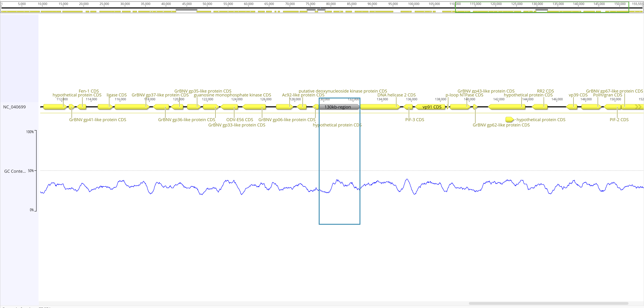Click the GC Content track label

[x=15, y=171]
